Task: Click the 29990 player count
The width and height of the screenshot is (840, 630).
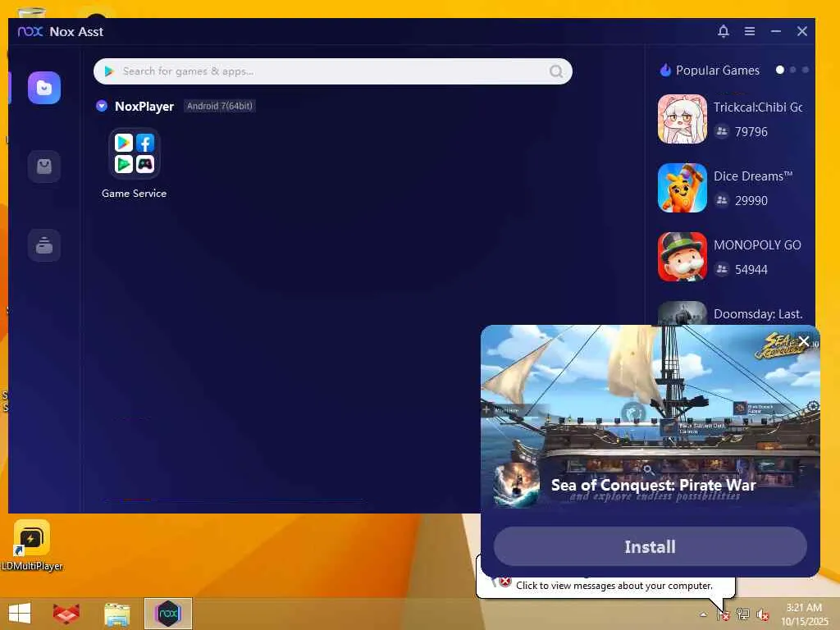Action: pos(751,201)
